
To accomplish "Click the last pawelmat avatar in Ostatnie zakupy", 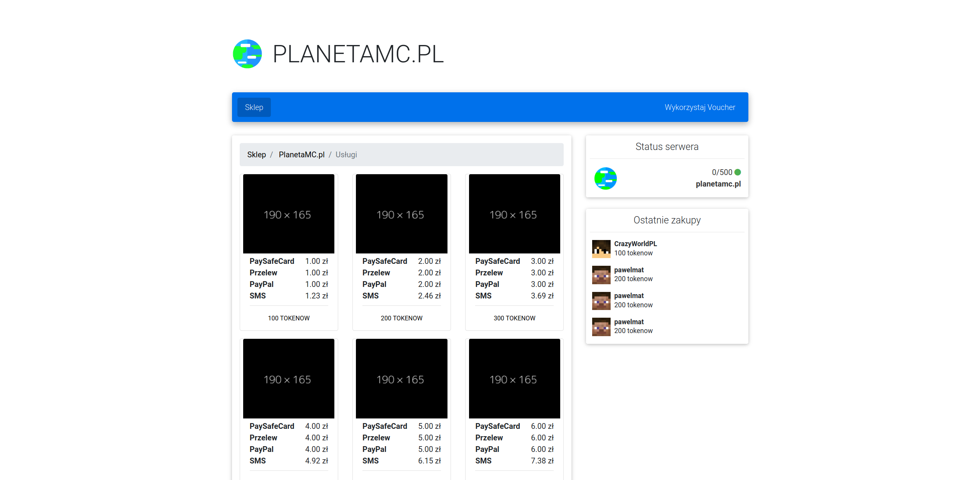I will (601, 327).
